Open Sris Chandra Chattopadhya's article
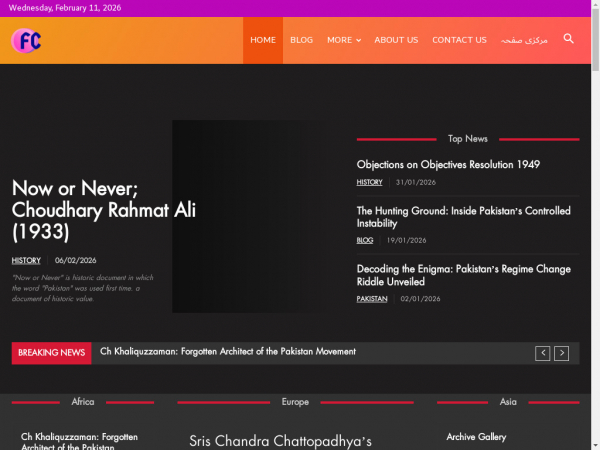Image resolution: width=600 pixels, height=450 pixels. pyautogui.click(x=280, y=441)
